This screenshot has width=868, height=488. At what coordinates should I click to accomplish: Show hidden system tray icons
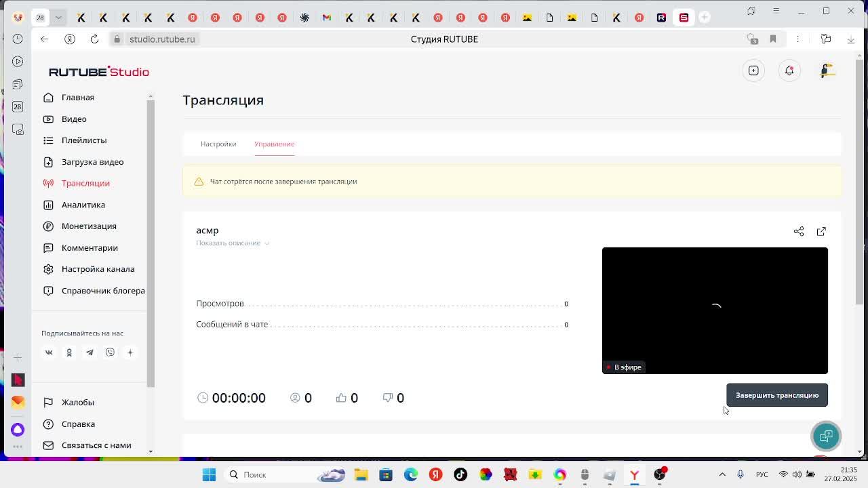[x=722, y=474]
